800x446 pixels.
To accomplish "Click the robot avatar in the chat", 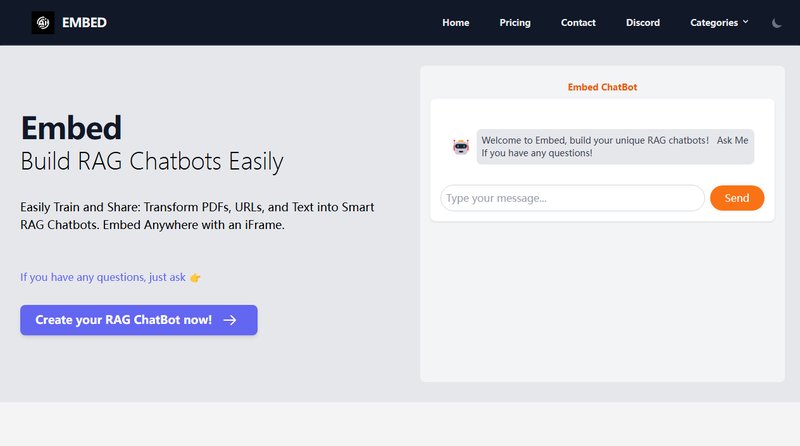I will pos(461,147).
